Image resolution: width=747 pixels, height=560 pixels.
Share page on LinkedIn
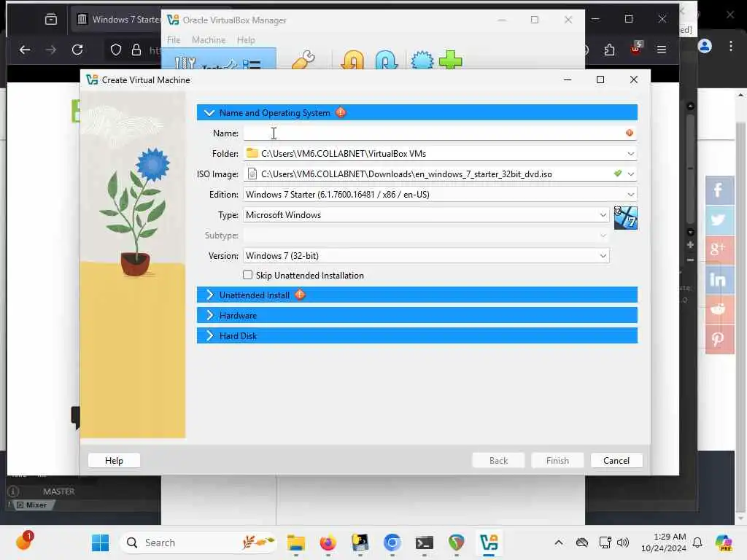pyautogui.click(x=719, y=280)
